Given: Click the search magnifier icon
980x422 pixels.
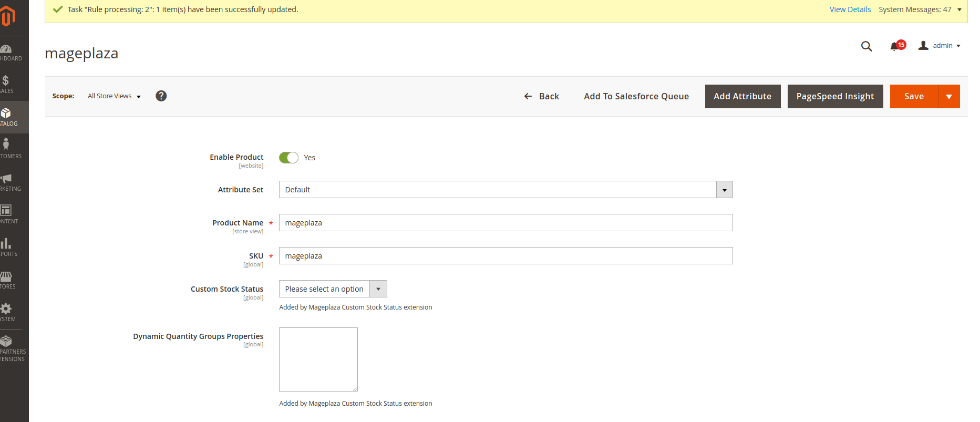Looking at the screenshot, I should pyautogui.click(x=866, y=46).
